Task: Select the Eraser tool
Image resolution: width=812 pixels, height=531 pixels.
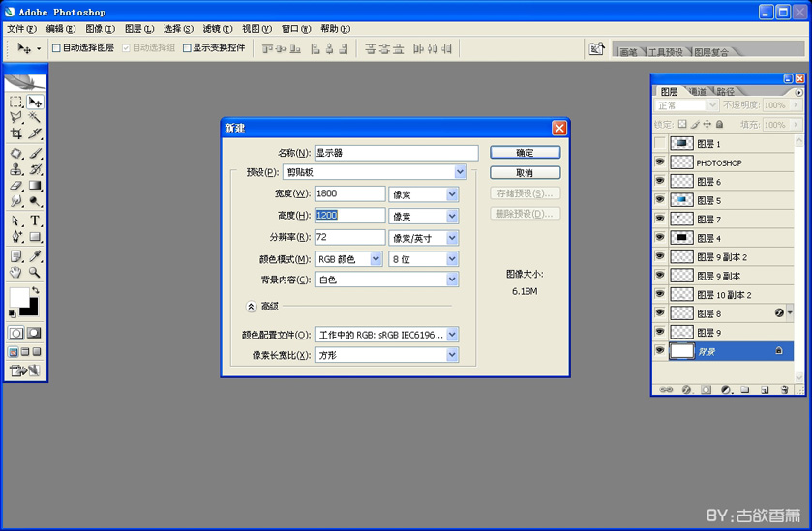Action: click(x=16, y=186)
